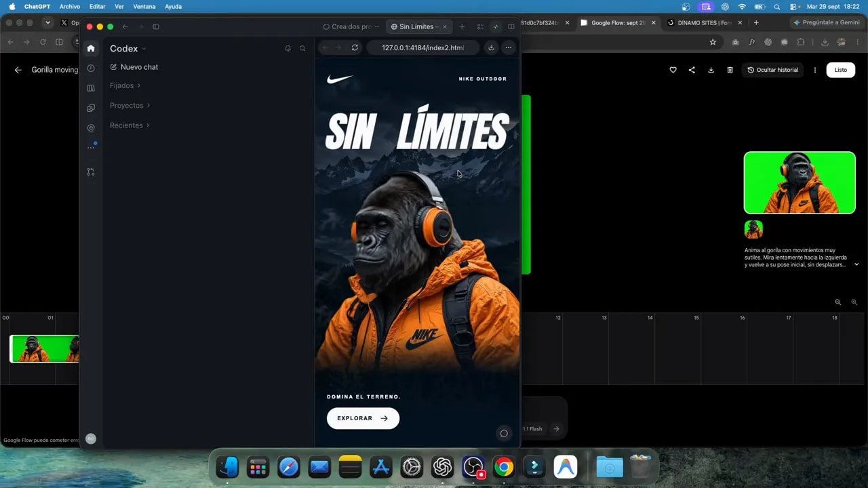This screenshot has width=868, height=488.
Task: Open OBS from the Dock
Action: point(473,467)
